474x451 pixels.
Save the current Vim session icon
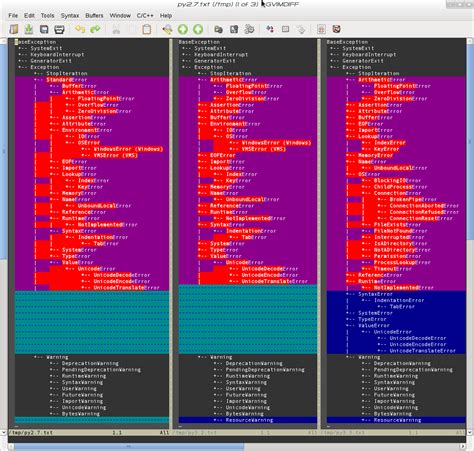coord(234,29)
